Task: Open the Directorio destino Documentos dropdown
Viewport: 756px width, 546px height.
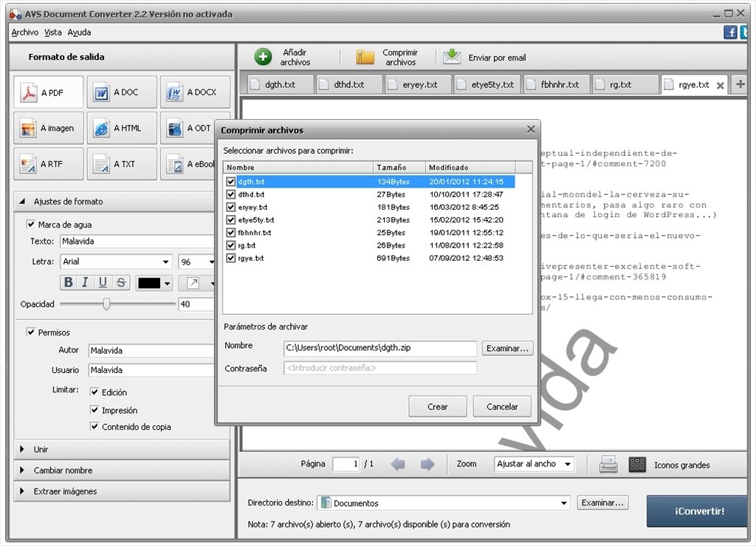Action: 563,503
